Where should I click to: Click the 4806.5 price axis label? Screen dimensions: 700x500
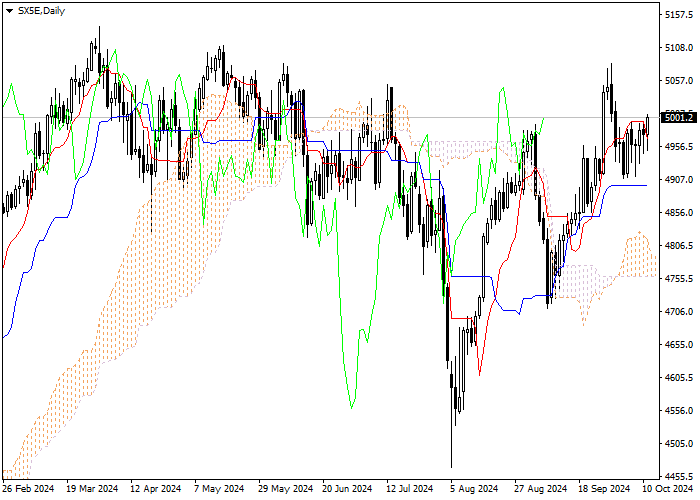(679, 246)
